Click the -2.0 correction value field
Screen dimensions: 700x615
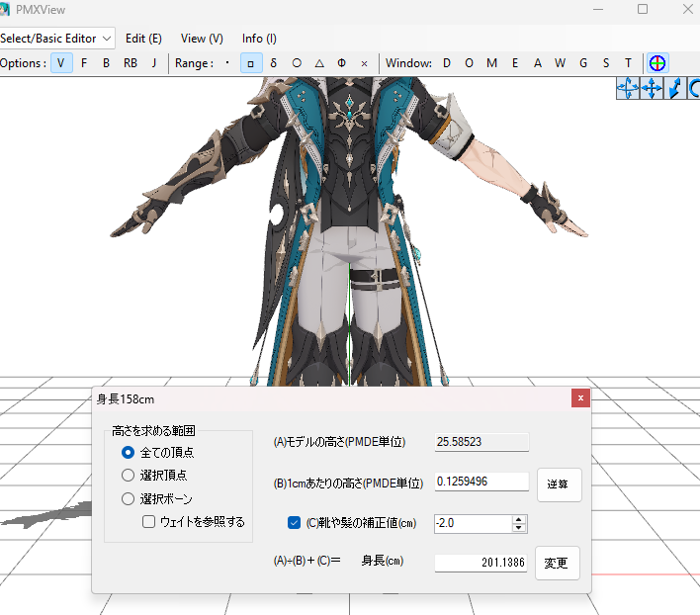pyautogui.click(x=474, y=523)
